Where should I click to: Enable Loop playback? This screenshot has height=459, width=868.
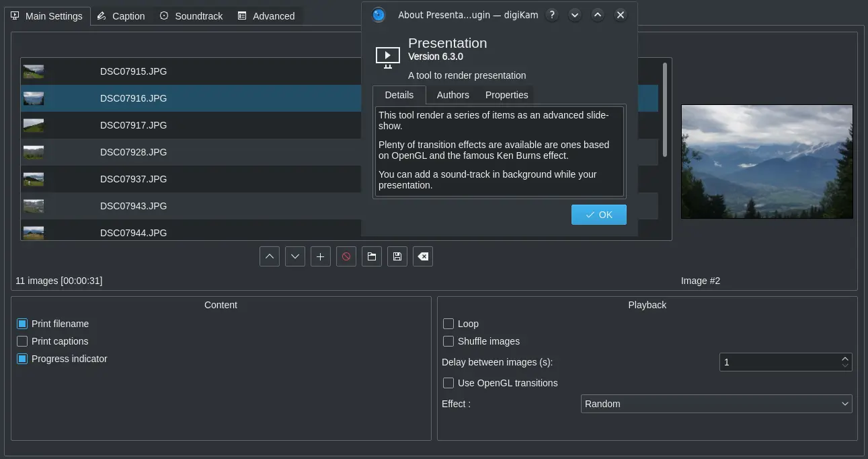(448, 324)
